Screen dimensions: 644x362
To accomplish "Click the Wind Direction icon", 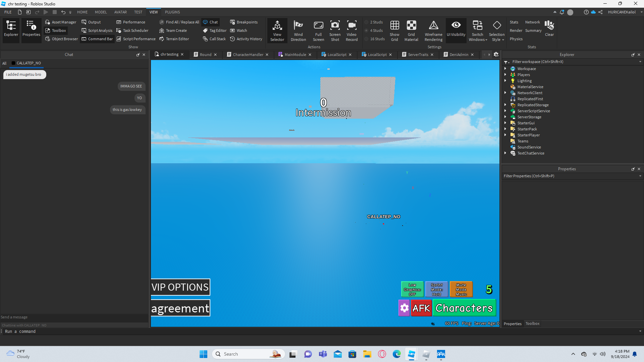I will click(298, 30).
